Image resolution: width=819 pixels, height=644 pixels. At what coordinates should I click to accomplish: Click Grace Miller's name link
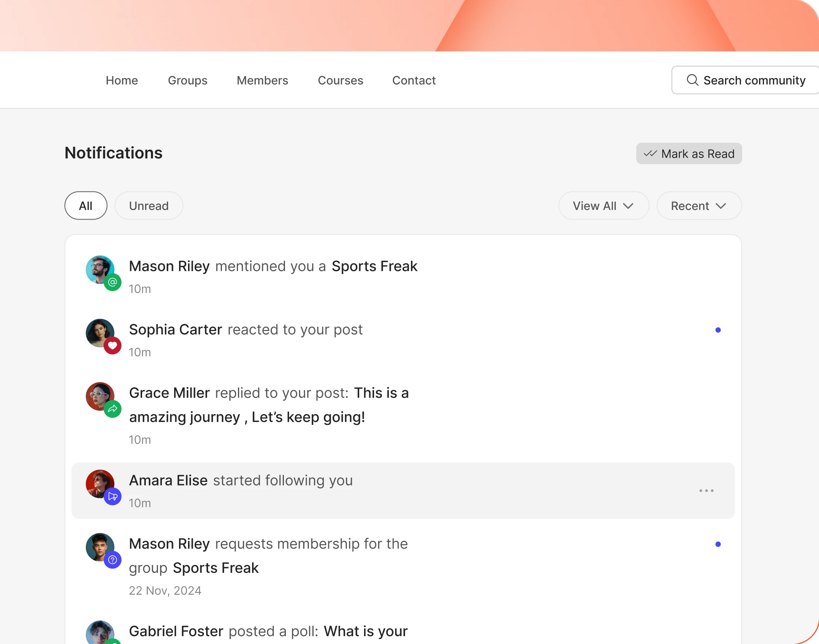tap(169, 393)
